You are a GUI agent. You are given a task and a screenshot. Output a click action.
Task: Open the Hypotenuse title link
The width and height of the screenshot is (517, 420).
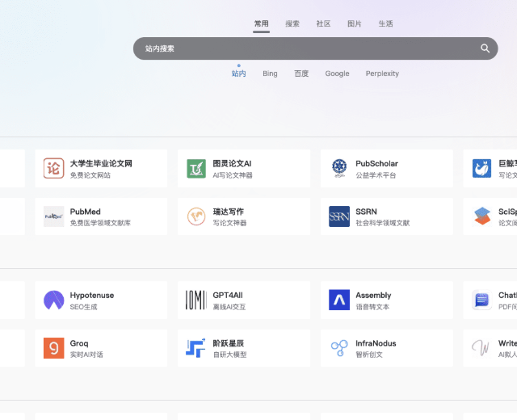(92, 296)
